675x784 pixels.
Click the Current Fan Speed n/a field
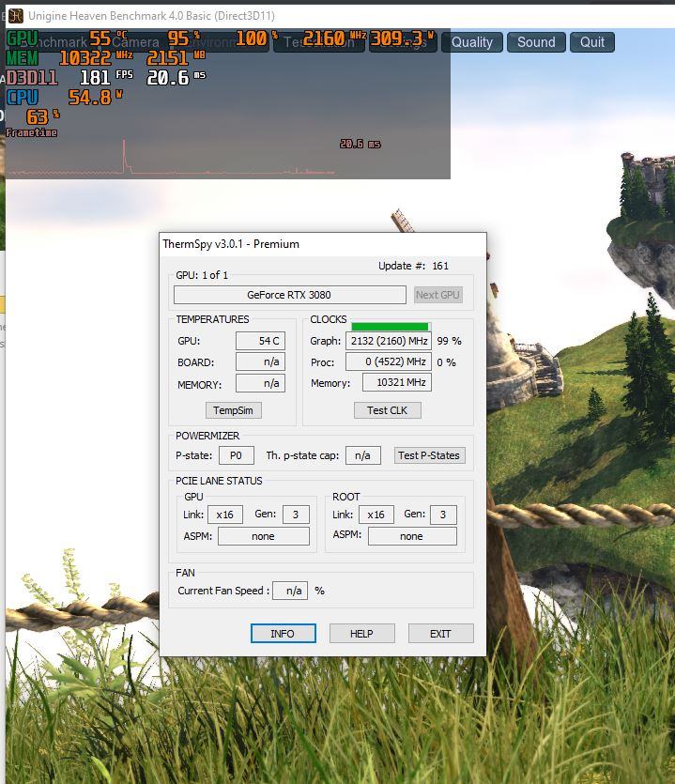click(x=290, y=591)
